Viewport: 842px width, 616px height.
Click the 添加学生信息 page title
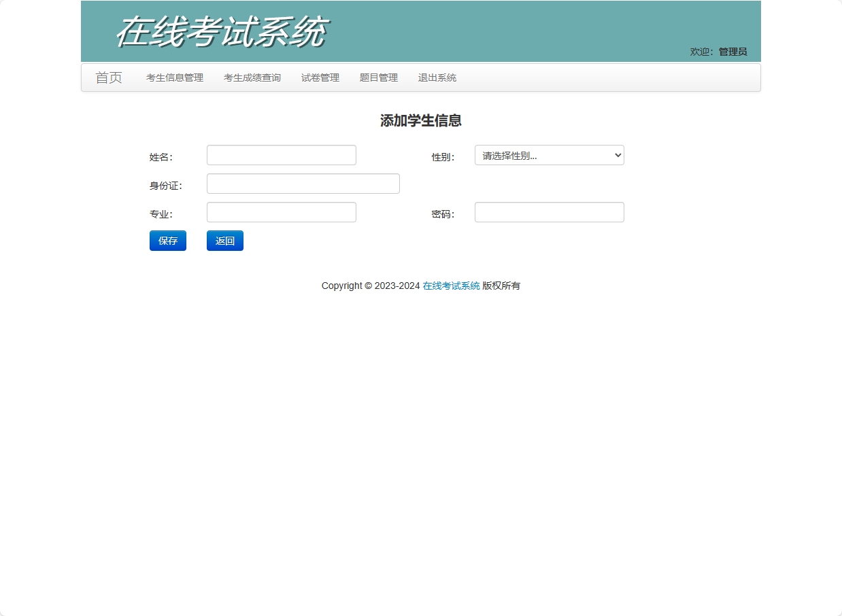[420, 120]
